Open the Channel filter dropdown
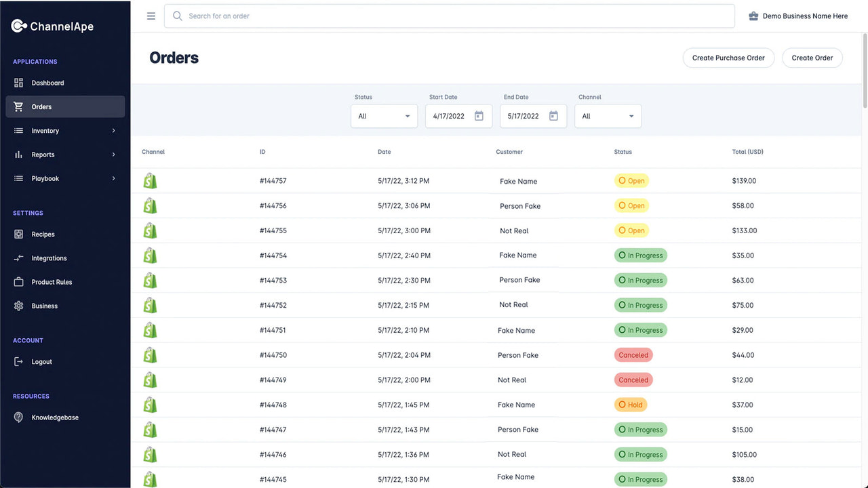 pos(608,116)
